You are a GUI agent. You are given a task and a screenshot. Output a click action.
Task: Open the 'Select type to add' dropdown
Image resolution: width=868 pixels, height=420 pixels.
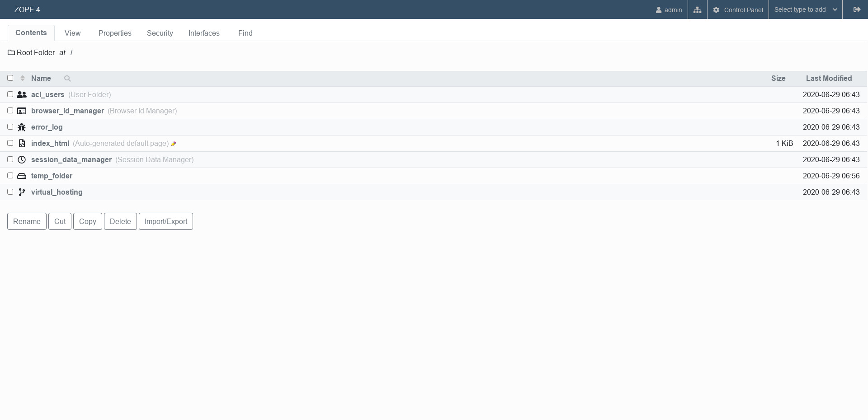tap(805, 10)
